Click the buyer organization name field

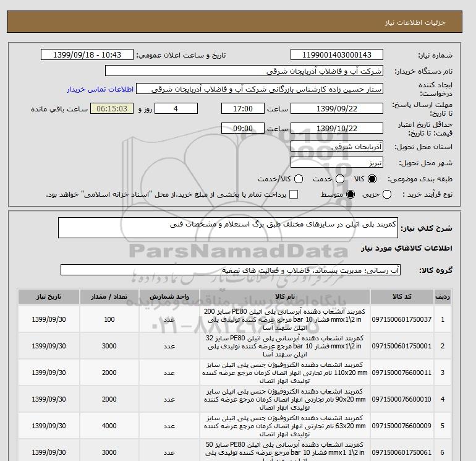pos(244,71)
